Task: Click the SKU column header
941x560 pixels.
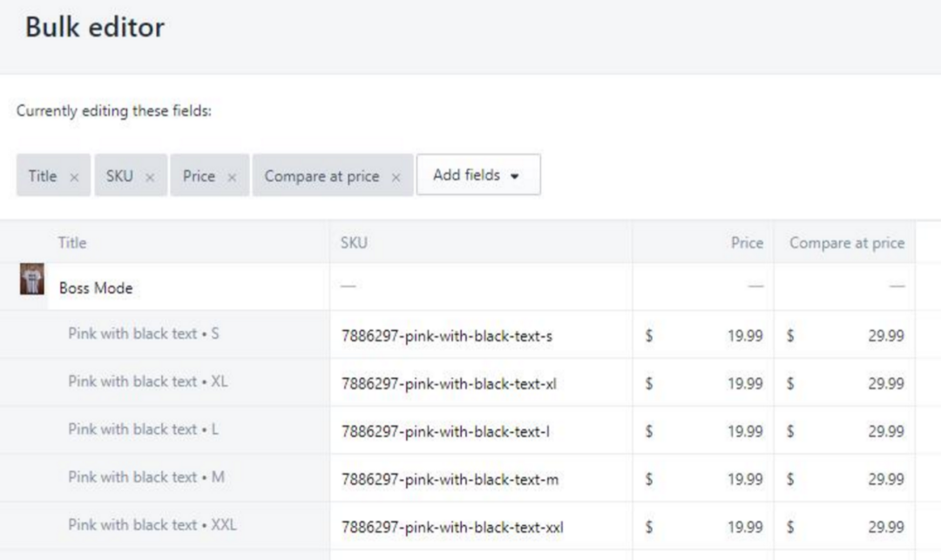Action: pos(354,243)
